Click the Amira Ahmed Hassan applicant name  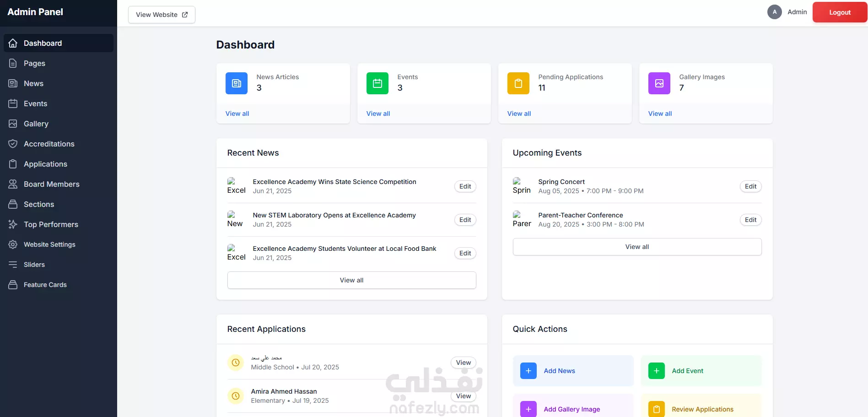pos(284,391)
